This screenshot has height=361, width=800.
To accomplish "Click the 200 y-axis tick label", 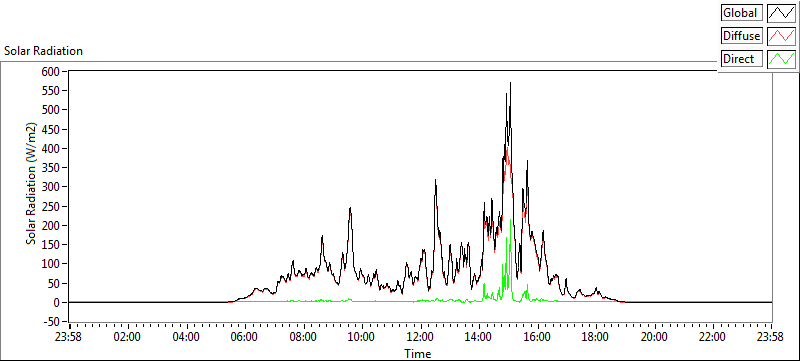I will [51, 225].
